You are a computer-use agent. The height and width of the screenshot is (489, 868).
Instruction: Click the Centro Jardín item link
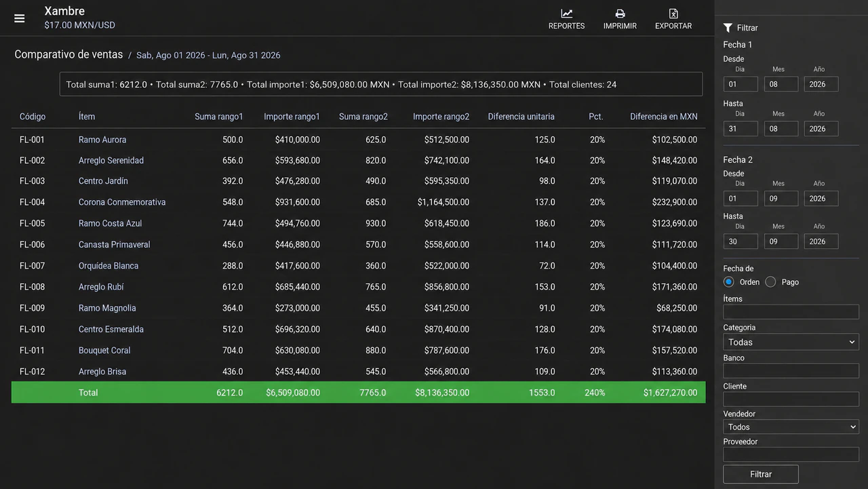click(103, 181)
